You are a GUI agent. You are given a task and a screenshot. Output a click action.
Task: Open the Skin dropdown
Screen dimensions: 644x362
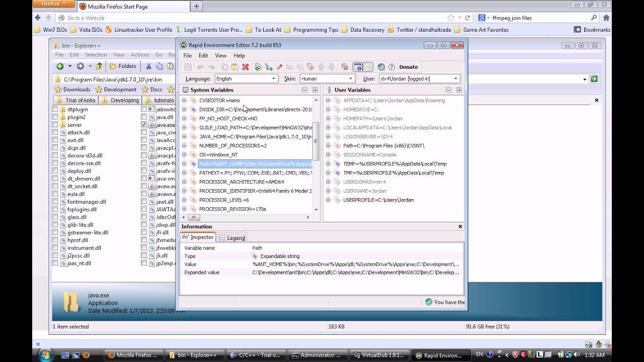328,78
